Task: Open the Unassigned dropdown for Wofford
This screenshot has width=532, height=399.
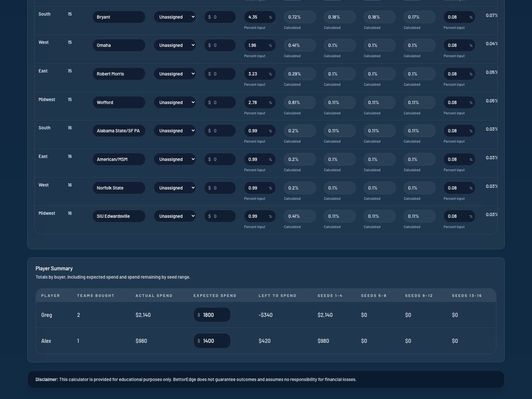Action: click(175, 102)
